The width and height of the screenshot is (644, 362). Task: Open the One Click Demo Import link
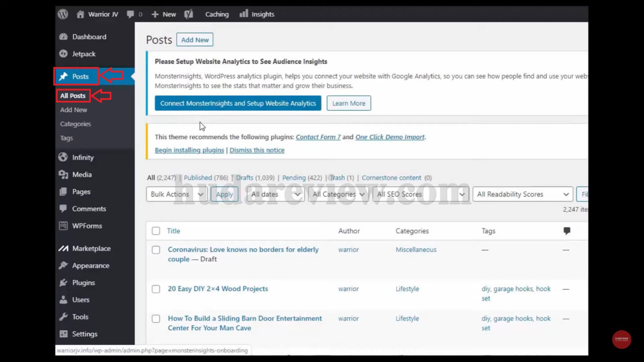pos(390,137)
